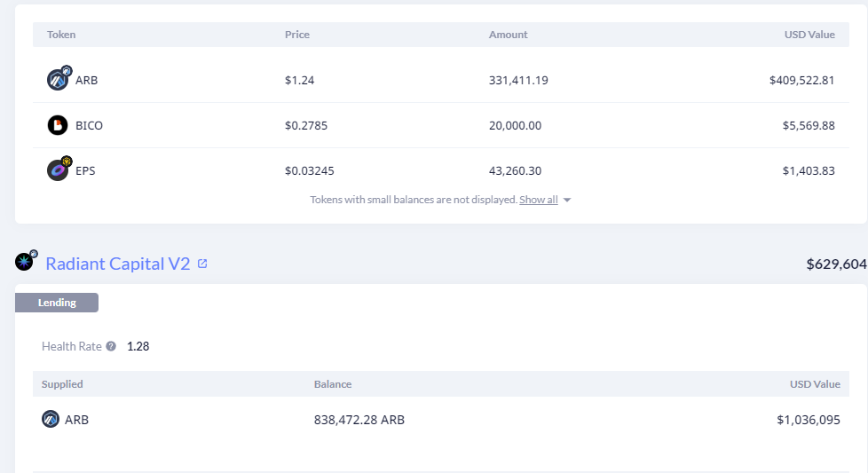Click the ARB token icon in wallet

58,80
